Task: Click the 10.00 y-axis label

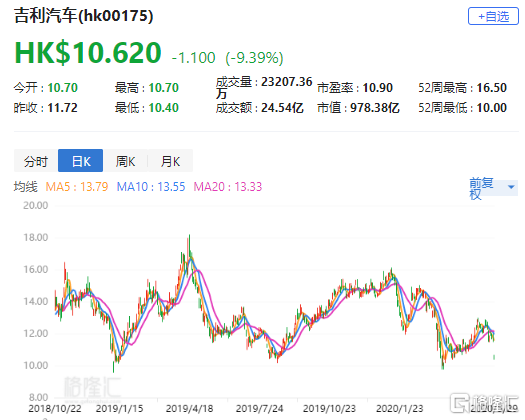Action: tap(35, 365)
